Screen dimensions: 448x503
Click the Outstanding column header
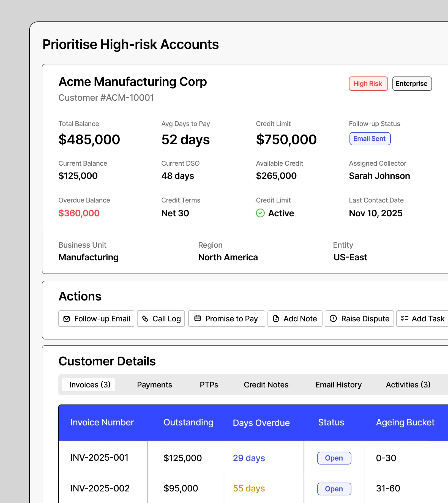pos(188,422)
